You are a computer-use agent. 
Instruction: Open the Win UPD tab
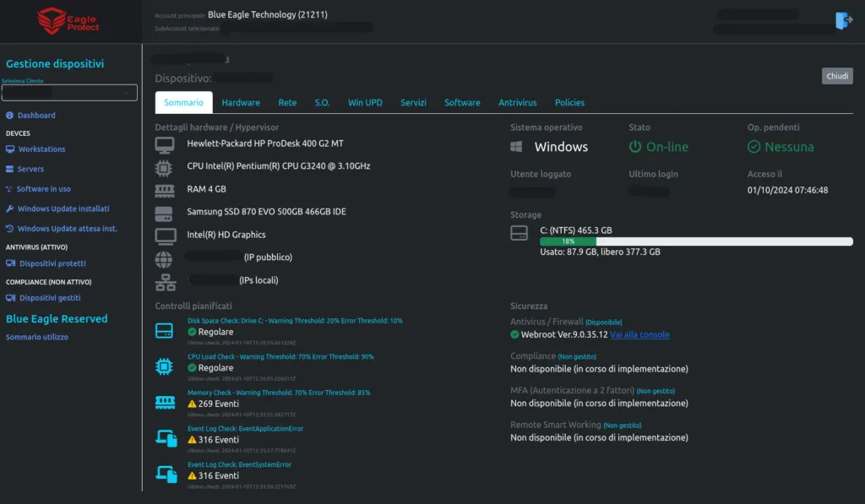pos(365,102)
